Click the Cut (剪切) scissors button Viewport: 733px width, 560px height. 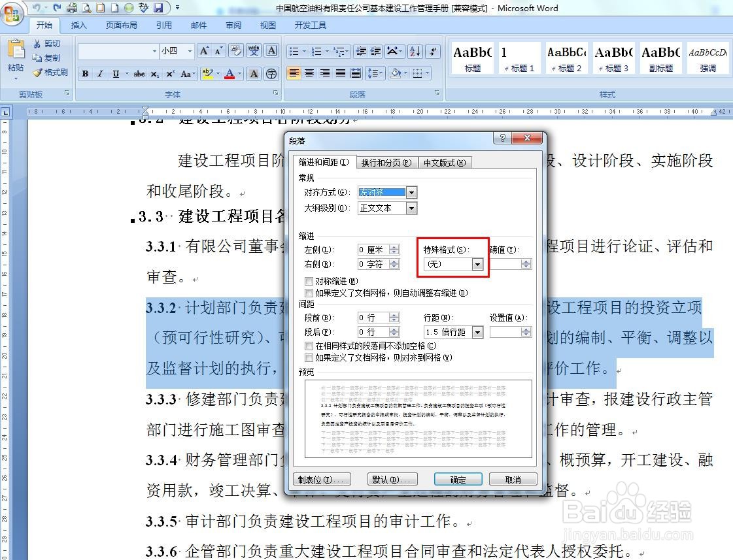pyautogui.click(x=46, y=43)
